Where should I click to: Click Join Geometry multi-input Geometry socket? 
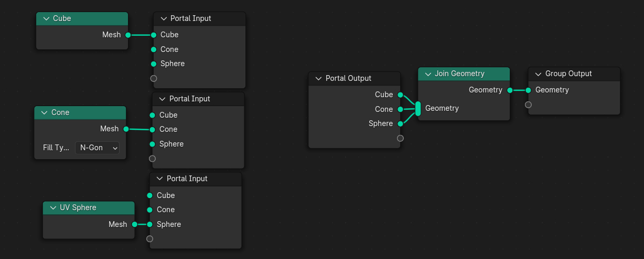[418, 108]
